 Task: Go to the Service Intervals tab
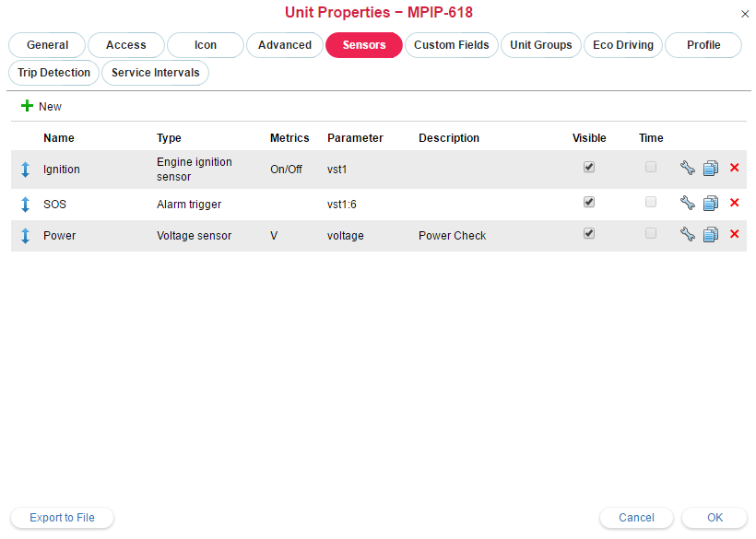pyautogui.click(x=155, y=73)
